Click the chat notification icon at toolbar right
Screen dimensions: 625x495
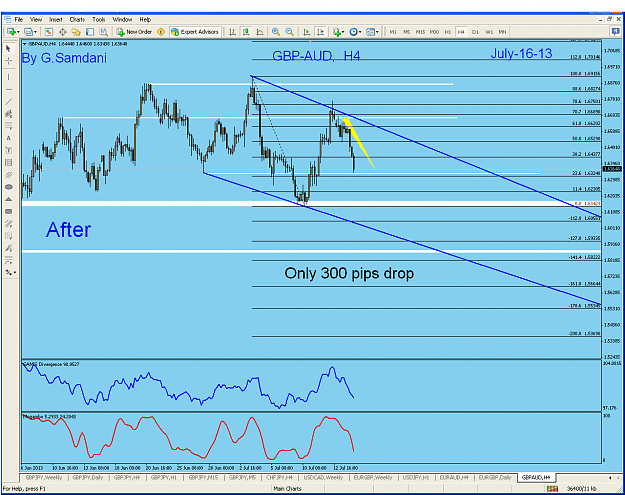[616, 31]
